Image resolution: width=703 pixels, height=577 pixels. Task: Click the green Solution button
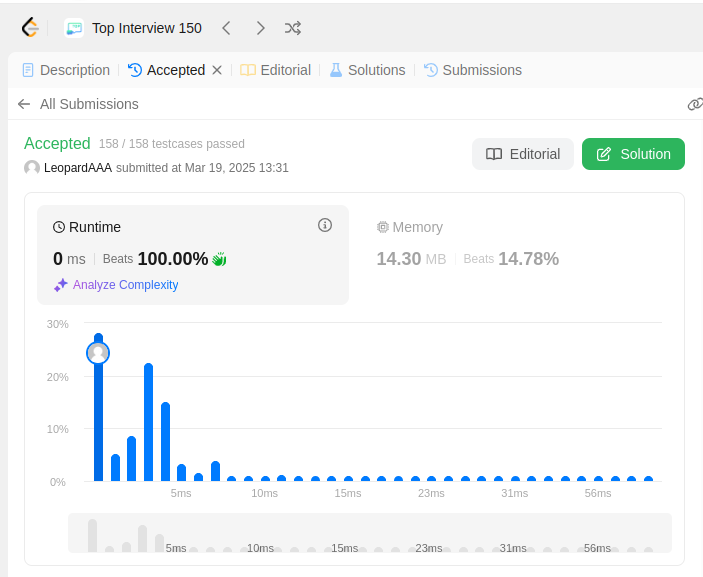point(633,154)
